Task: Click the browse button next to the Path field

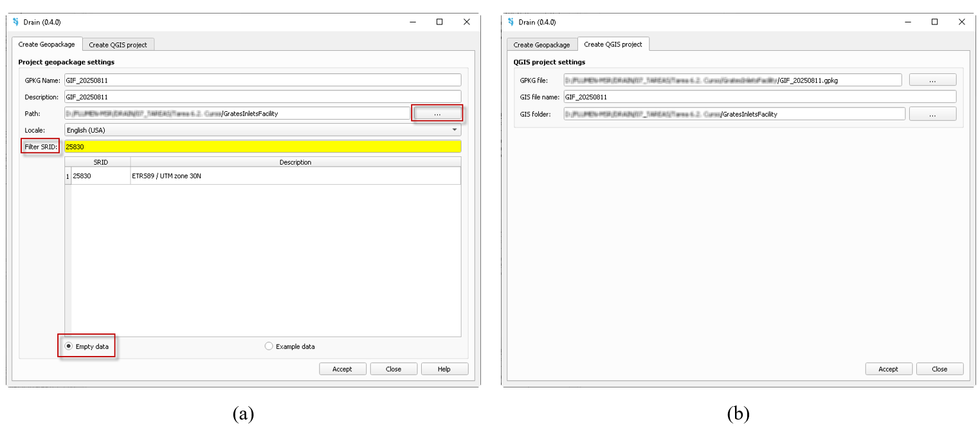Action: (437, 114)
